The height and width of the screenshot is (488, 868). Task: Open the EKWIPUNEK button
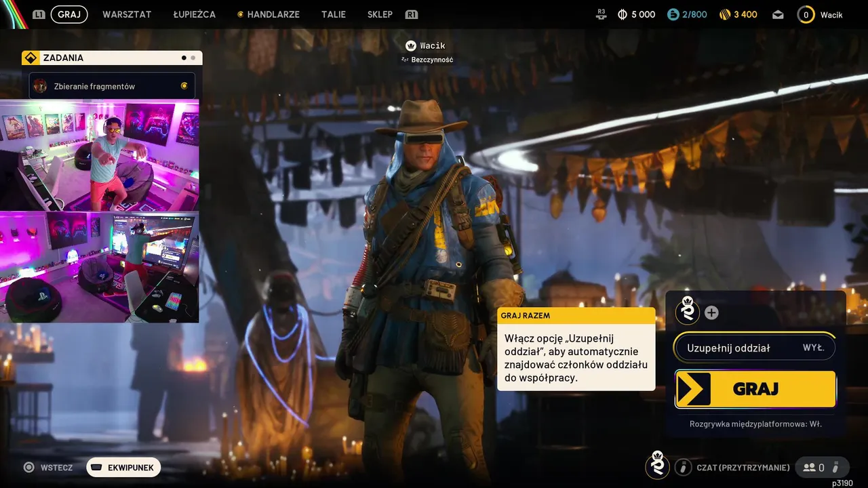coord(123,468)
